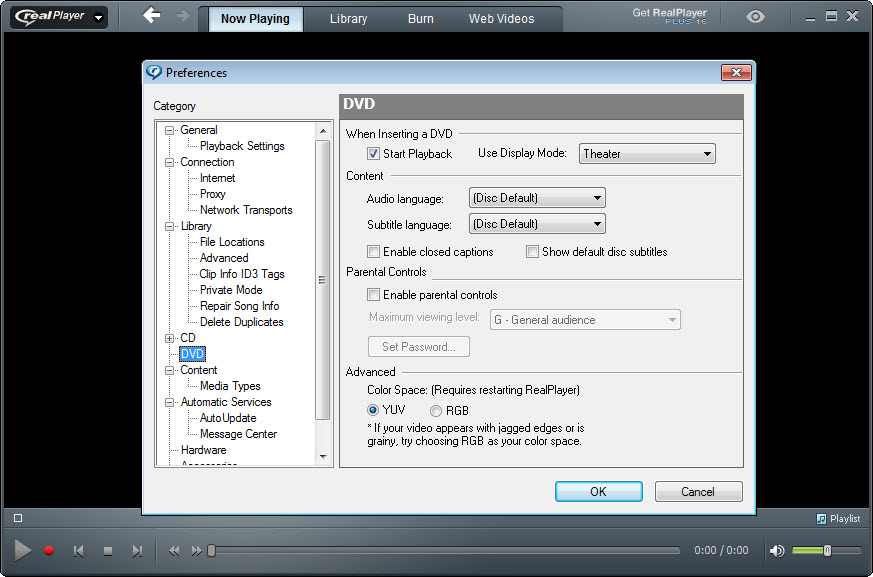Image resolution: width=873 pixels, height=577 pixels.
Task: Open the Maximum viewing level dropdown
Action: click(x=585, y=320)
